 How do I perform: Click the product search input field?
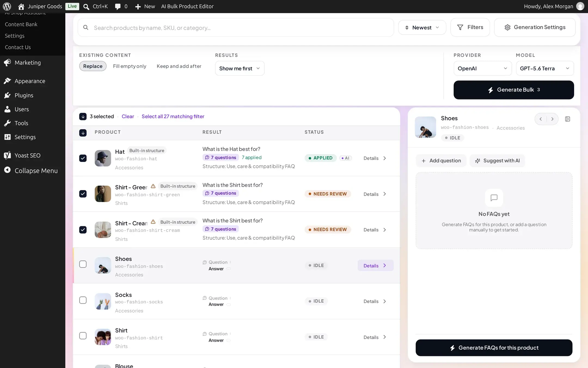(236, 28)
